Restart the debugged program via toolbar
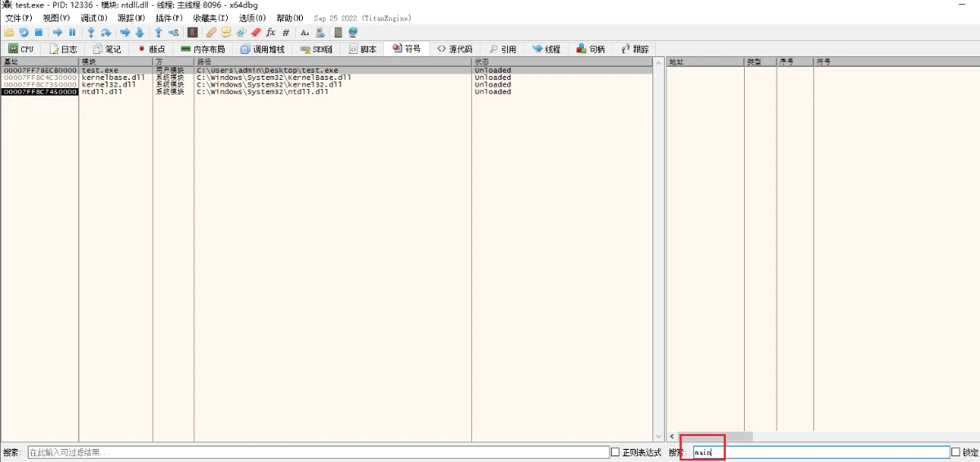This screenshot has width=980, height=462. pyautogui.click(x=24, y=33)
